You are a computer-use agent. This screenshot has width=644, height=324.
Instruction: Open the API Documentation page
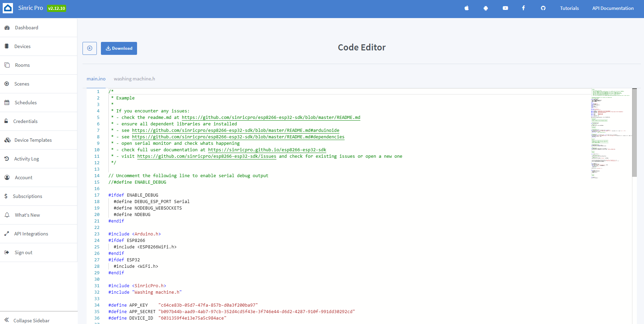tap(613, 8)
